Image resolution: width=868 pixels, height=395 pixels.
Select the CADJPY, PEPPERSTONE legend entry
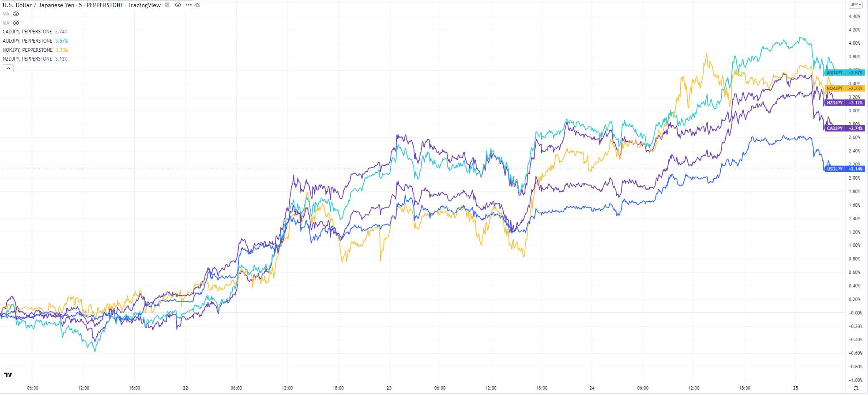coord(28,32)
